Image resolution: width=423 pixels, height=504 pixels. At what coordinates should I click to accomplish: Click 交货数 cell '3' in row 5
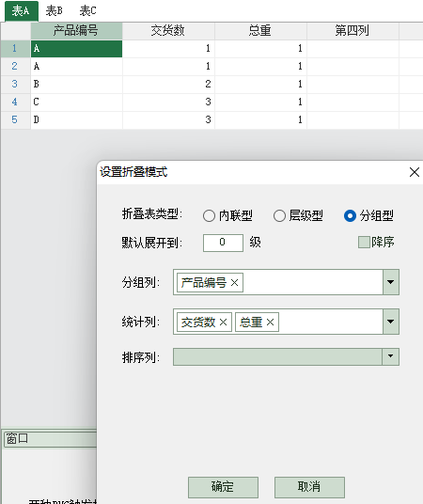pos(168,120)
